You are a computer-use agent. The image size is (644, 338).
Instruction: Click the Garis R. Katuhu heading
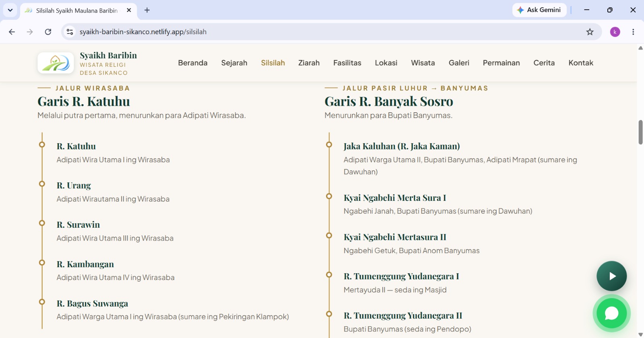(x=84, y=101)
